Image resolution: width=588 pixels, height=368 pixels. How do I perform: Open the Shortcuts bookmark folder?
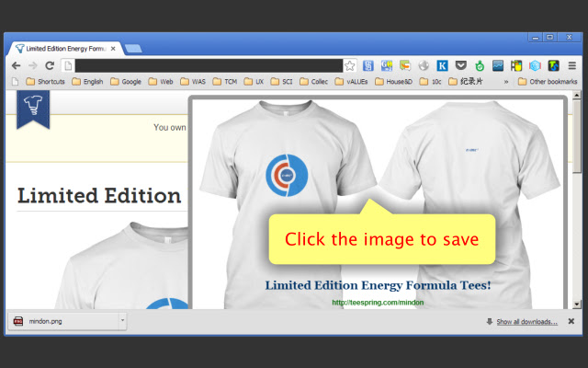point(45,82)
